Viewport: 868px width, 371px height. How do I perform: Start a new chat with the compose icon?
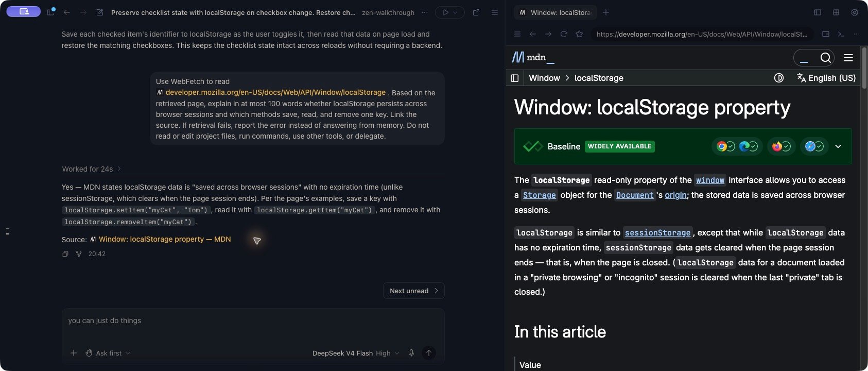coord(100,12)
